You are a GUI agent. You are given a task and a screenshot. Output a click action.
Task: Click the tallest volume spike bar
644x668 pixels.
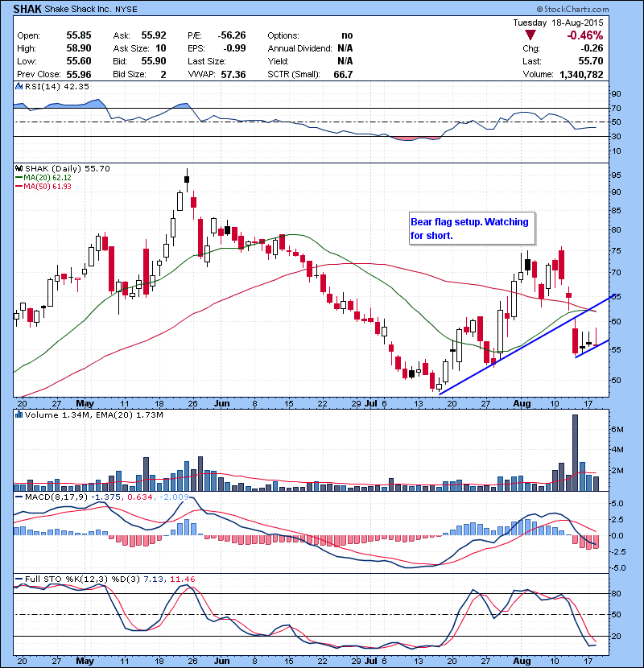click(x=575, y=452)
